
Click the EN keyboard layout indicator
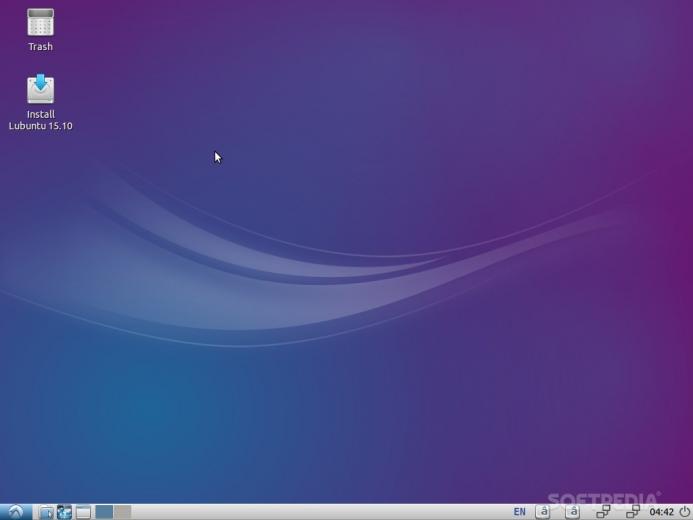coord(519,512)
